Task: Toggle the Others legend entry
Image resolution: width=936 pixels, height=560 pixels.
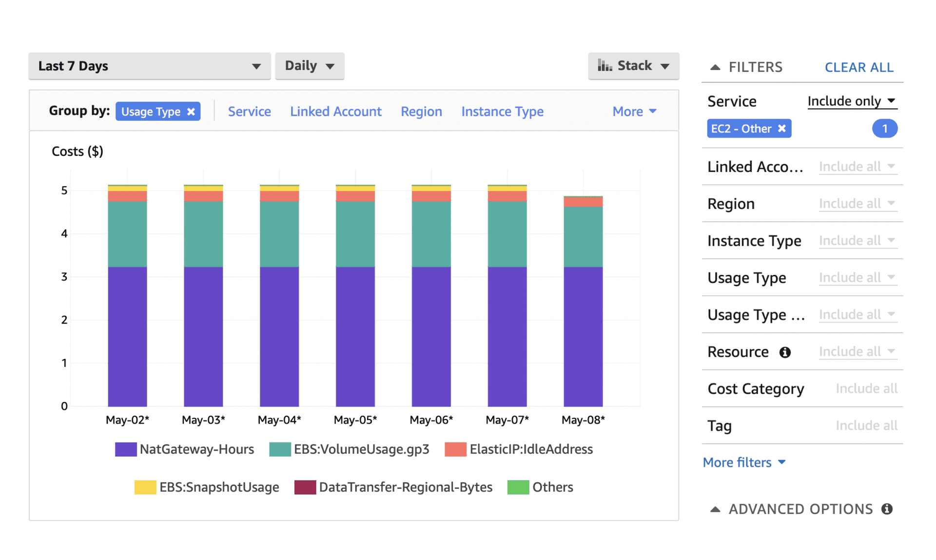Action: pos(553,487)
